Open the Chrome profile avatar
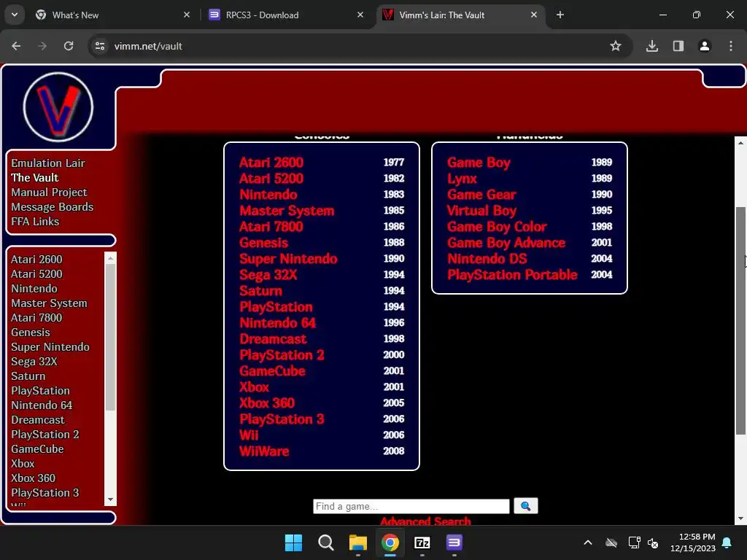Image resolution: width=747 pixels, height=560 pixels. point(705,46)
